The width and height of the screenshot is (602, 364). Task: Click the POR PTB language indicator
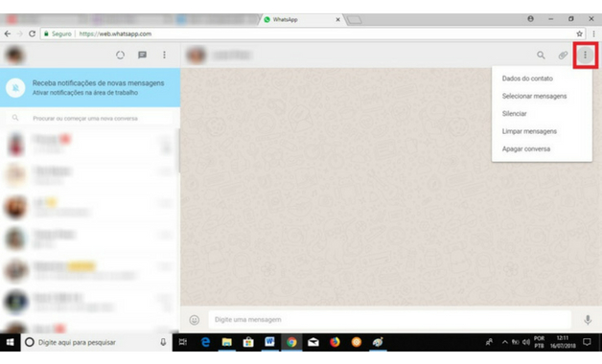click(x=539, y=342)
